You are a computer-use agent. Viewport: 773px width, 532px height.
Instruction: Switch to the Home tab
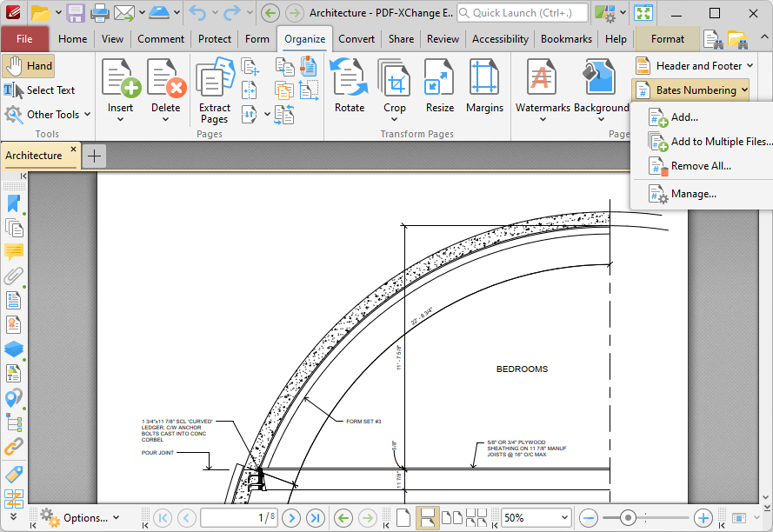tap(72, 39)
